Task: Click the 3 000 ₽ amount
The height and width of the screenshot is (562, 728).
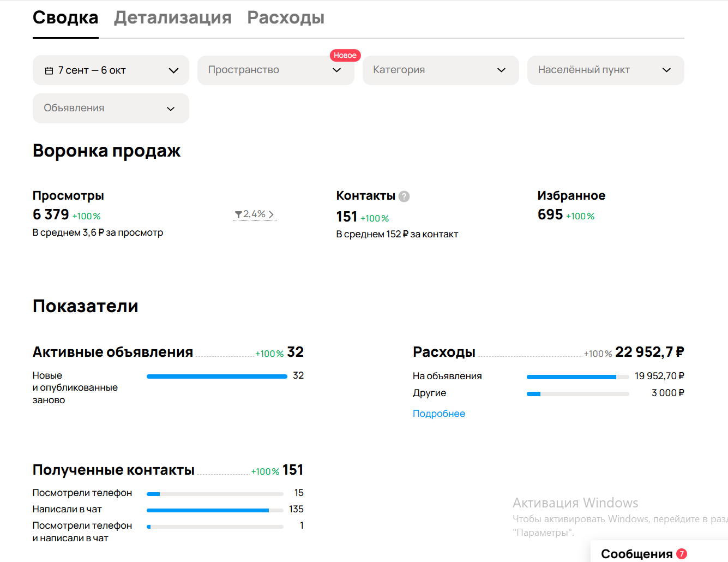Action: pos(668,393)
